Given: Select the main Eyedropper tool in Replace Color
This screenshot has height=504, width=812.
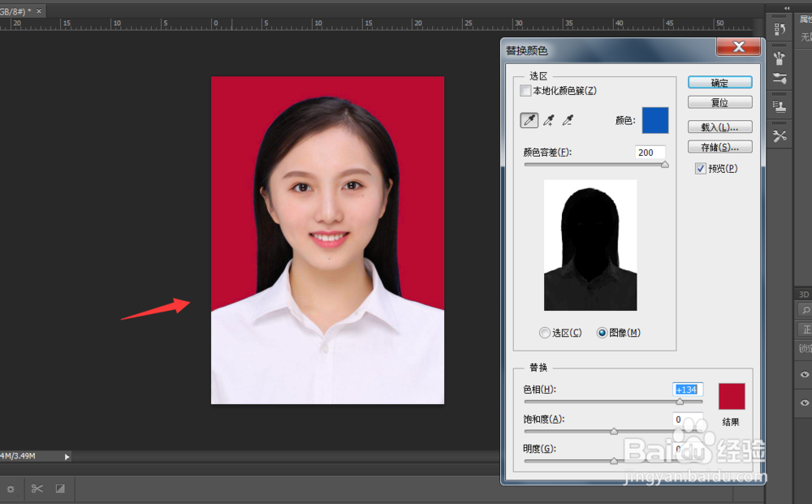Looking at the screenshot, I should click(x=529, y=119).
